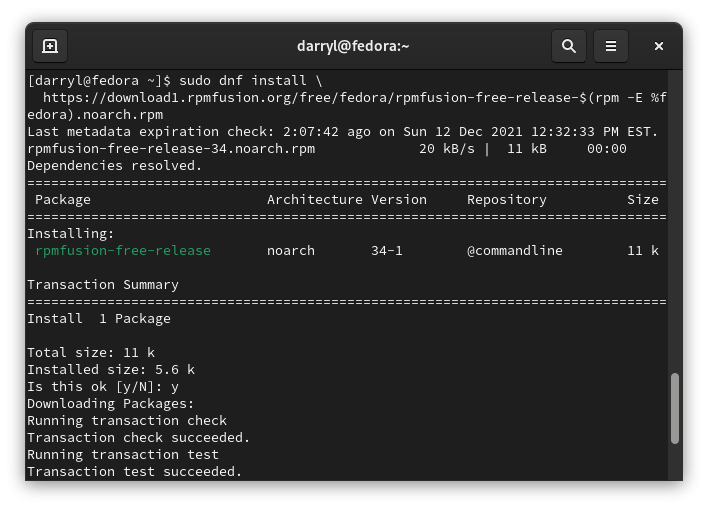Click the rpmfusion-free-release-34.noarch.rpm download line
The image size is (708, 509).
(x=327, y=149)
